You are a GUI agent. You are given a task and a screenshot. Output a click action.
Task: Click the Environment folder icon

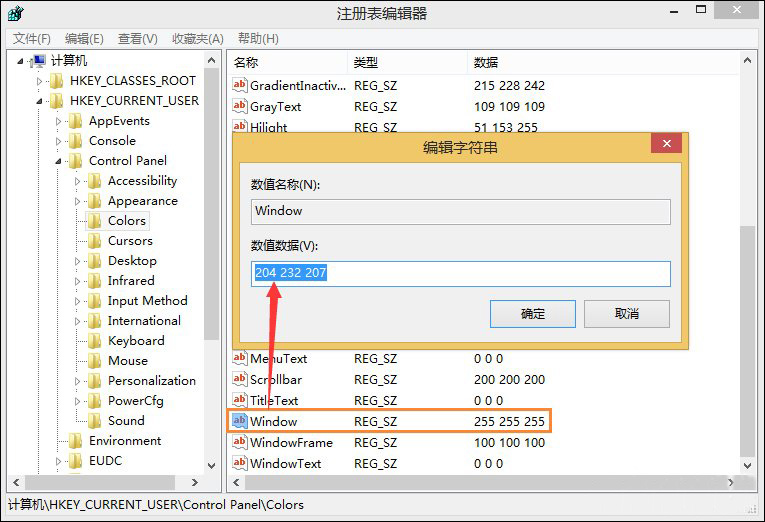(76, 441)
